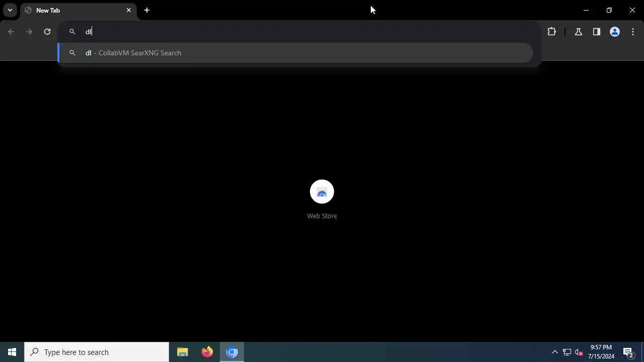The width and height of the screenshot is (644, 362).
Task: Open Firefox from the taskbar
Action: pyautogui.click(x=207, y=352)
